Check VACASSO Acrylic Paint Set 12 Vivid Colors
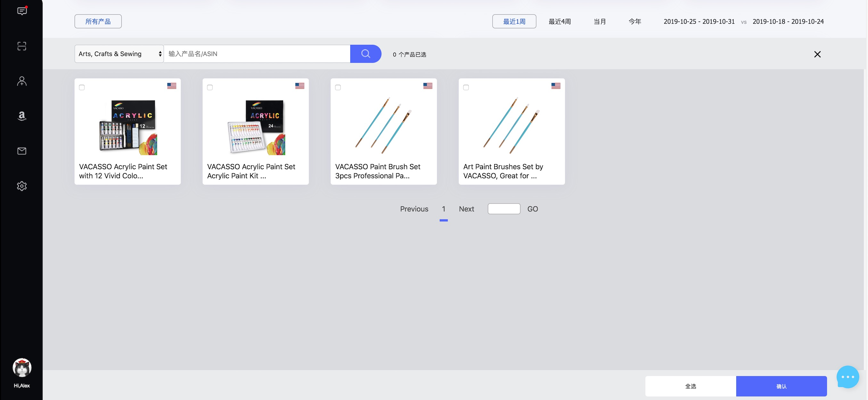 click(82, 88)
